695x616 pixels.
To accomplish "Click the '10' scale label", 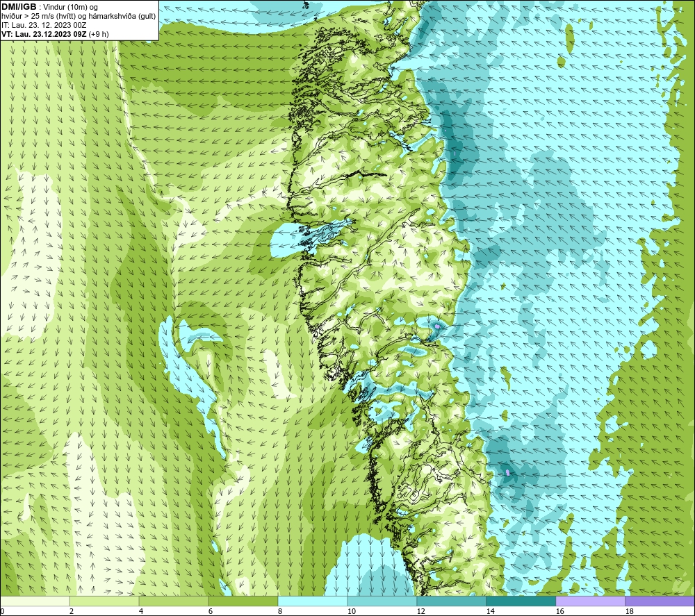I will click(351, 612).
